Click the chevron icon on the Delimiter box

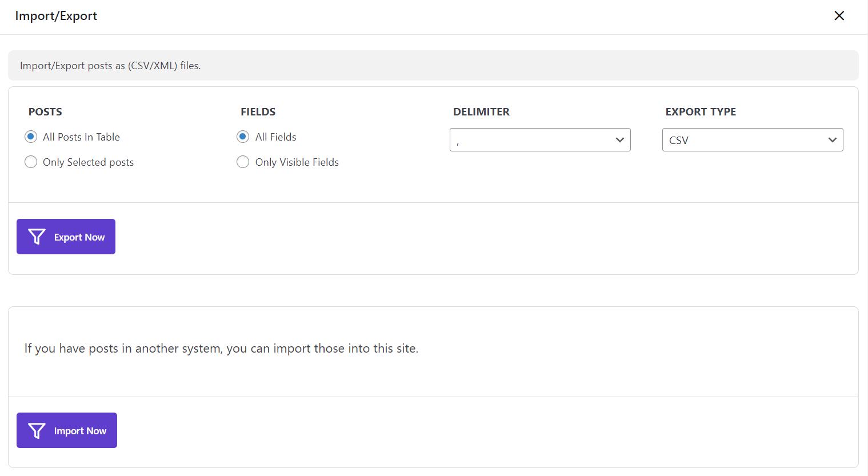coord(619,139)
